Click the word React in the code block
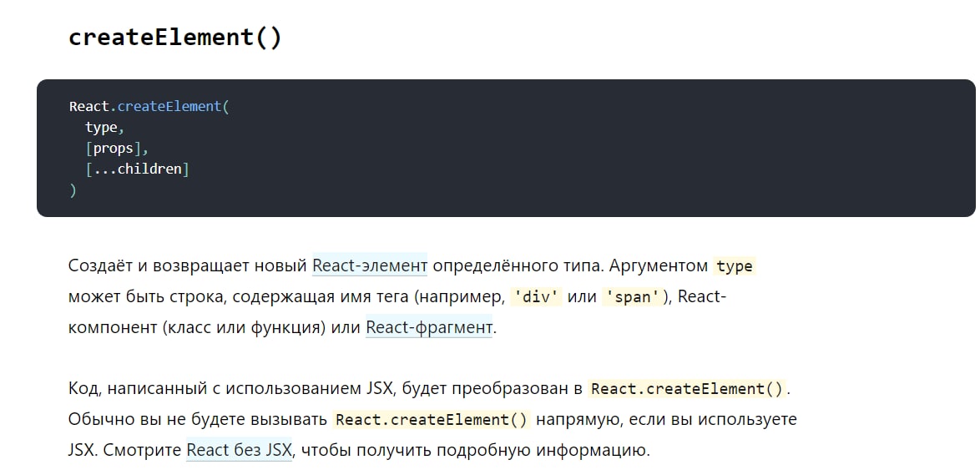 (x=89, y=106)
